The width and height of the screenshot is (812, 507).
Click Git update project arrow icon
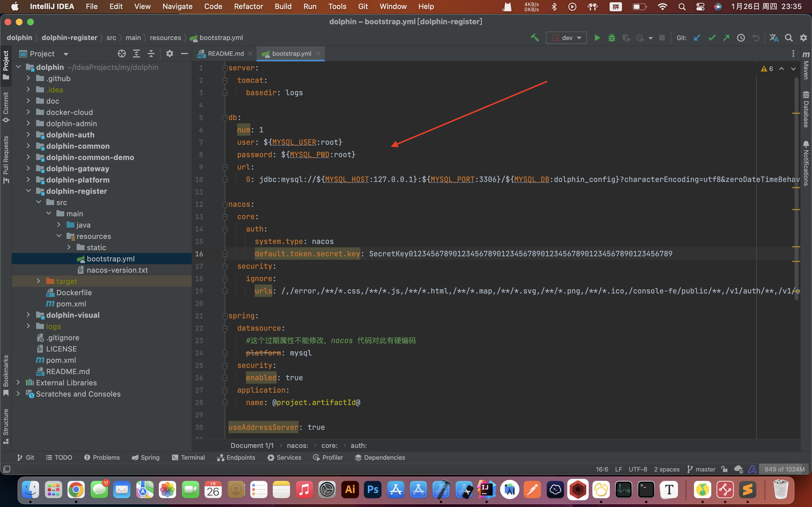coord(697,37)
